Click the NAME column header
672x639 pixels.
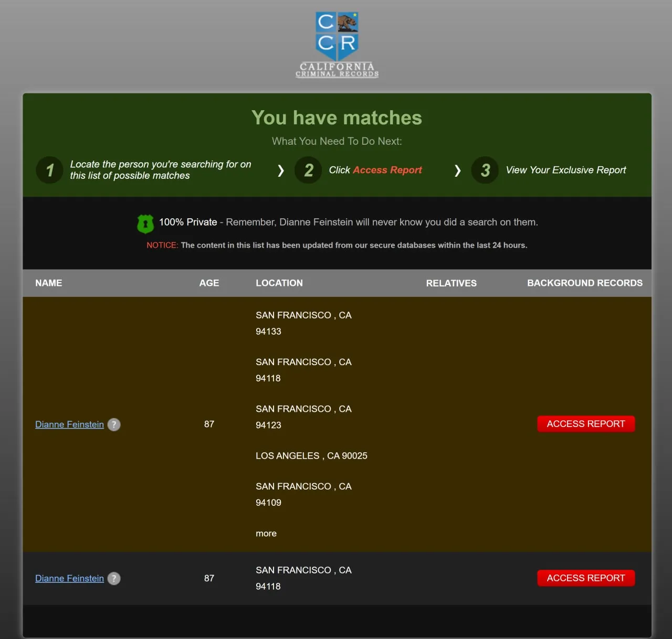[49, 283]
